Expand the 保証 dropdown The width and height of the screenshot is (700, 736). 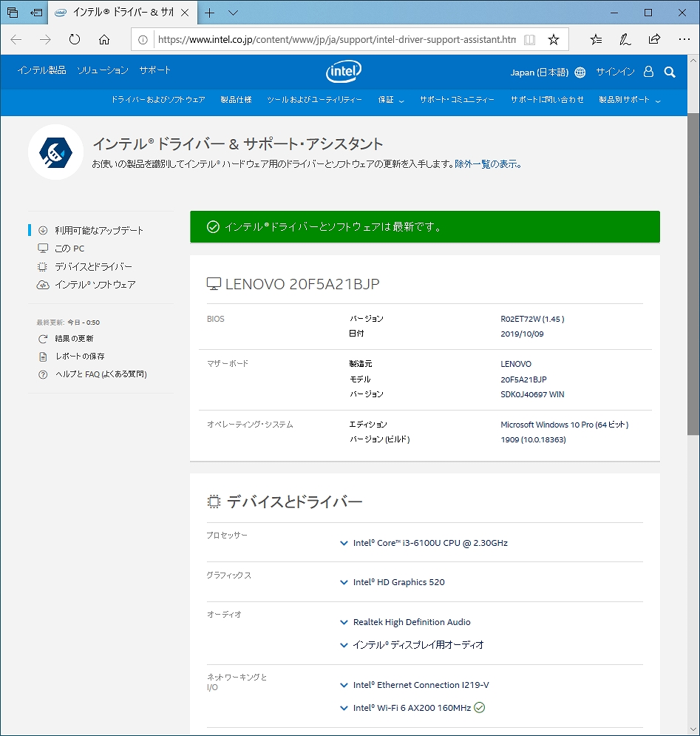click(x=391, y=100)
